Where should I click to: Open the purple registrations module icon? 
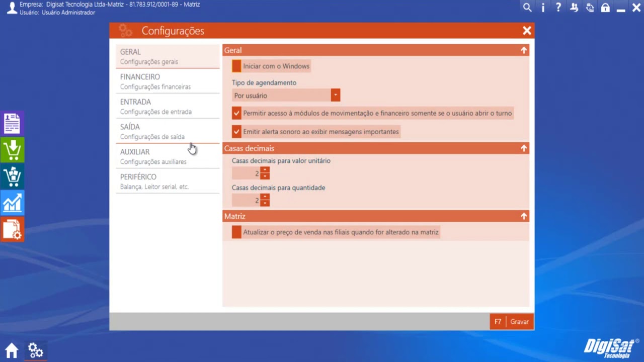coord(12,123)
